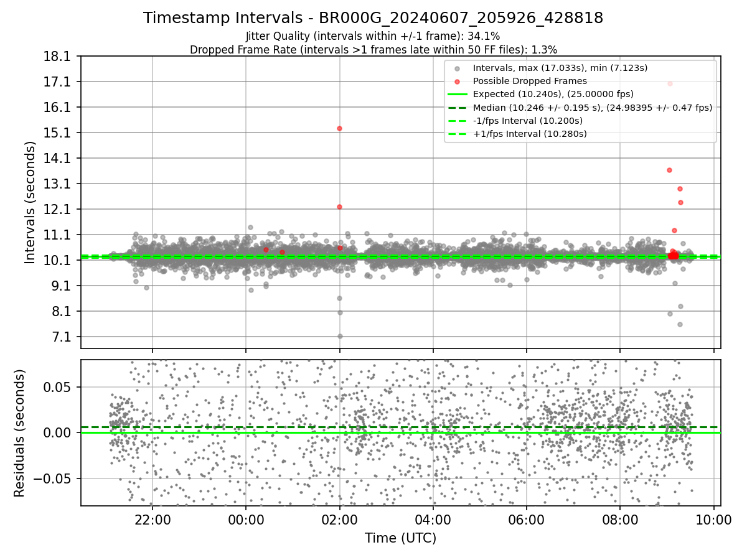747x560 pixels.
Task: Click the red dropped-frame point near 12.1 seconds at 02:00
Action: (x=339, y=207)
